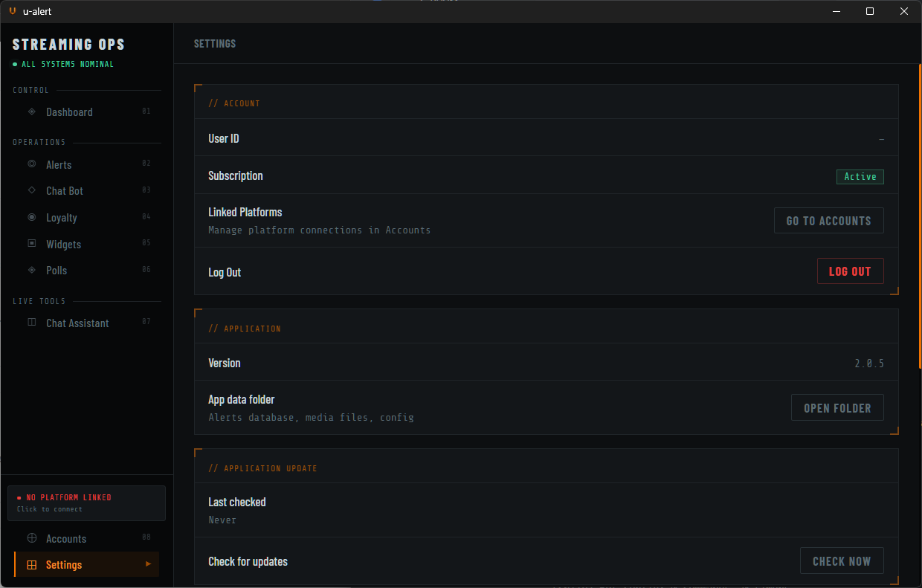The width and height of the screenshot is (922, 588).
Task: Click the Chat Assistant panel icon
Action: [x=31, y=323]
